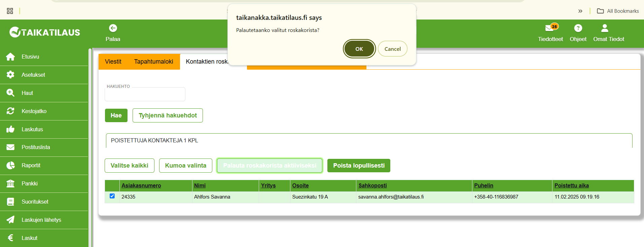Switch to the Viestit tab

[x=113, y=62]
